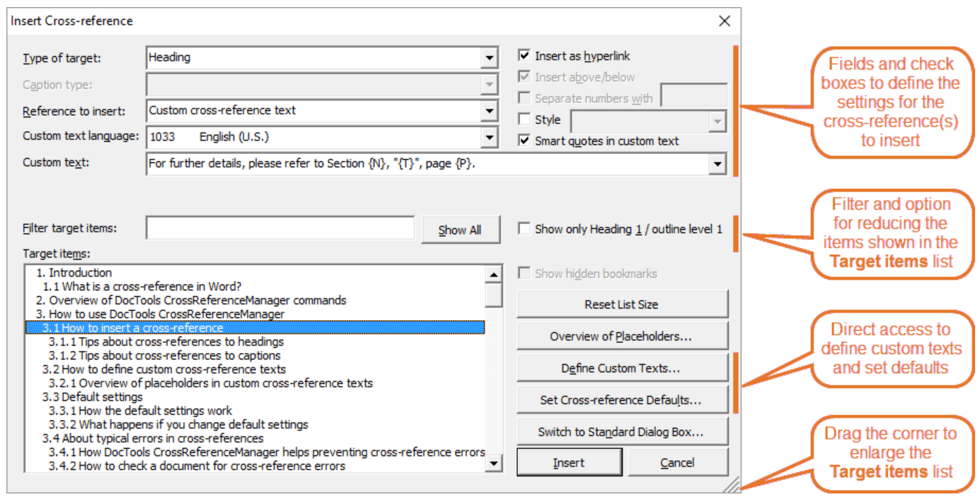Image resolution: width=980 pixels, height=497 pixels.
Task: Click the target list scrollbar thumb
Action: pyautogui.click(x=494, y=295)
